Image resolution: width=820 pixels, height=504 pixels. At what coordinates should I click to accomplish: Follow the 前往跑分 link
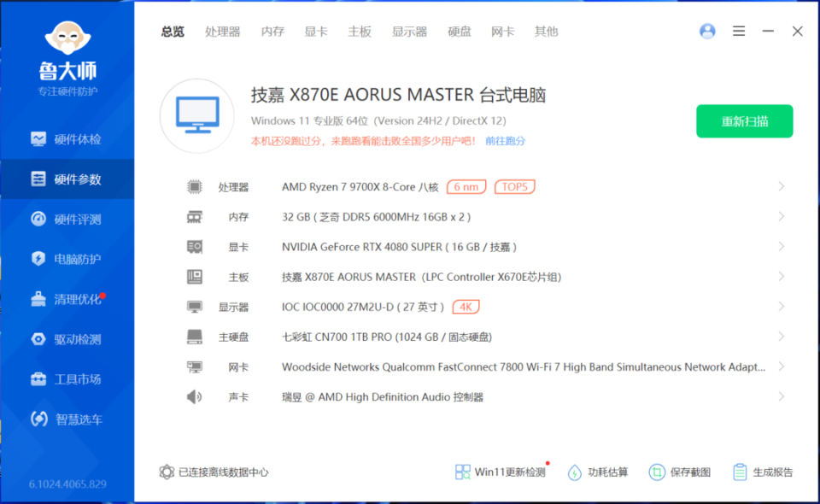click(x=505, y=141)
